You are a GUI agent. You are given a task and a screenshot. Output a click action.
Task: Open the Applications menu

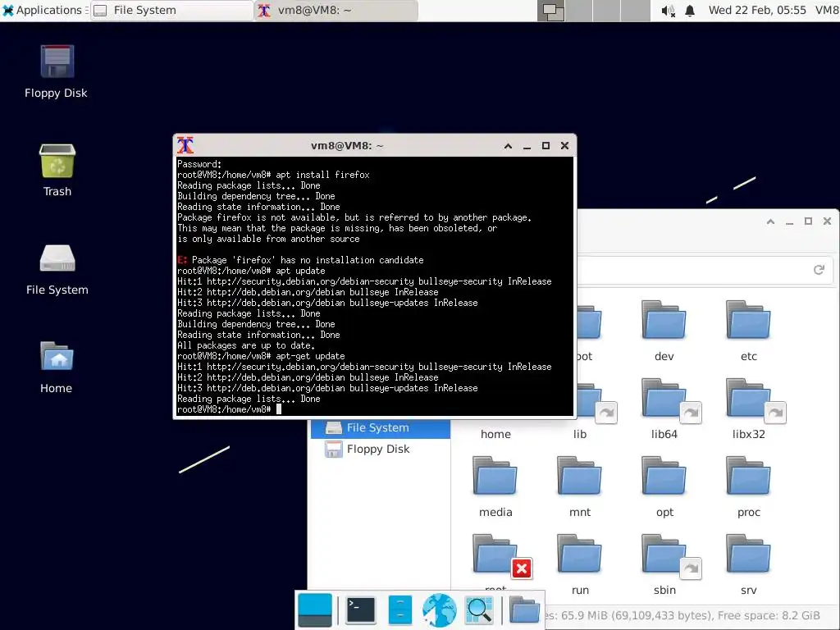click(43, 10)
